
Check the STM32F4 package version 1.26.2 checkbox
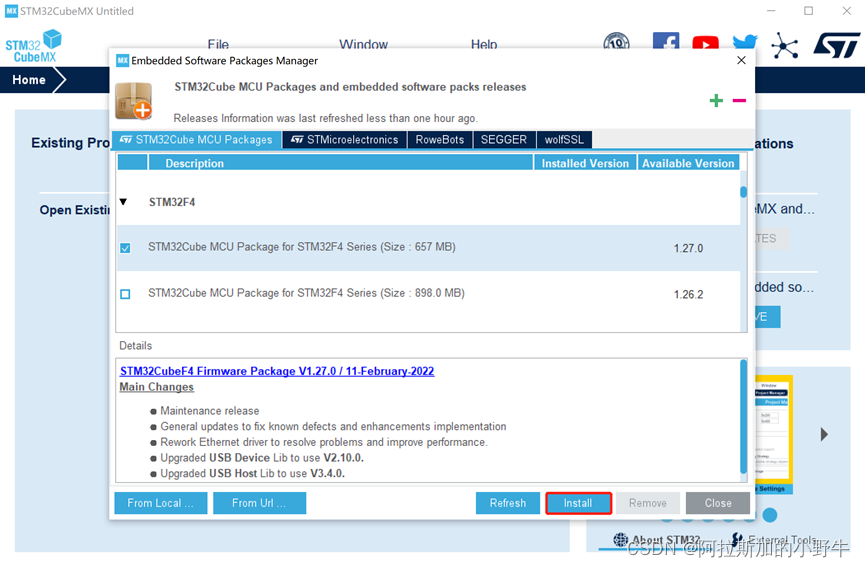click(125, 294)
